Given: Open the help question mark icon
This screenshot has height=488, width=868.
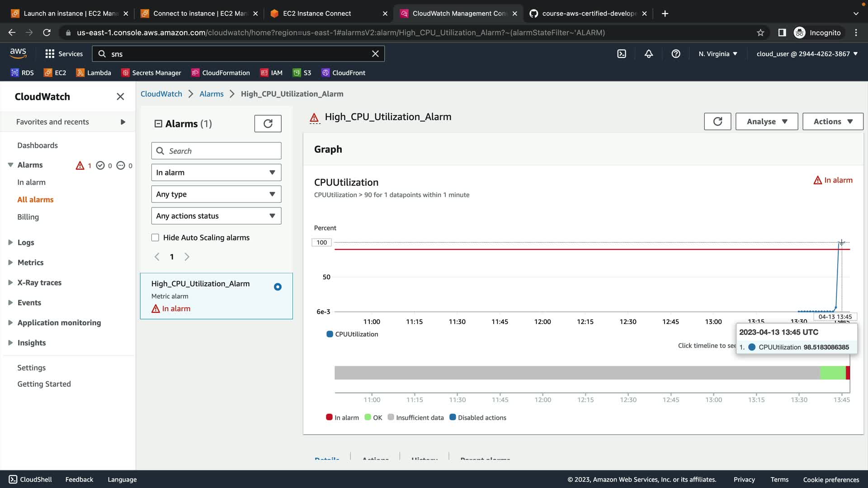Looking at the screenshot, I should pyautogui.click(x=676, y=54).
